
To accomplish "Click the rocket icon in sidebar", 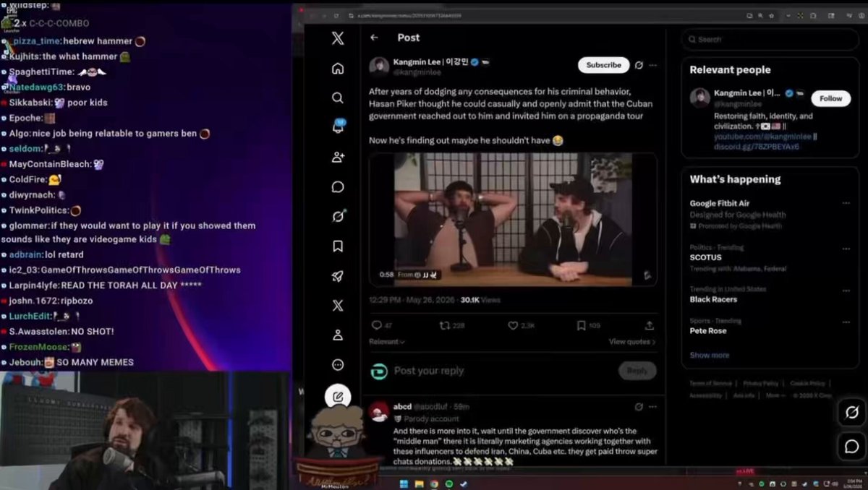I will 338,276.
